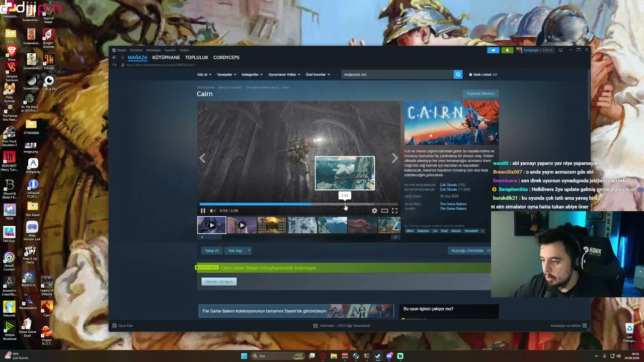This screenshot has width=644, height=362.
Task: Open The Game Bakers publisher link
Action: [453, 209]
